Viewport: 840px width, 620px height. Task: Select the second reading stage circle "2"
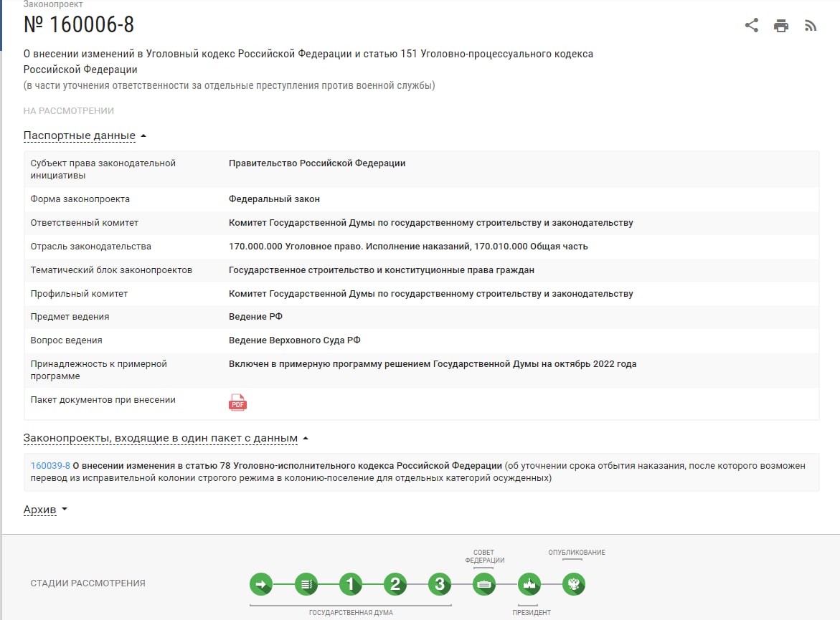(x=395, y=584)
